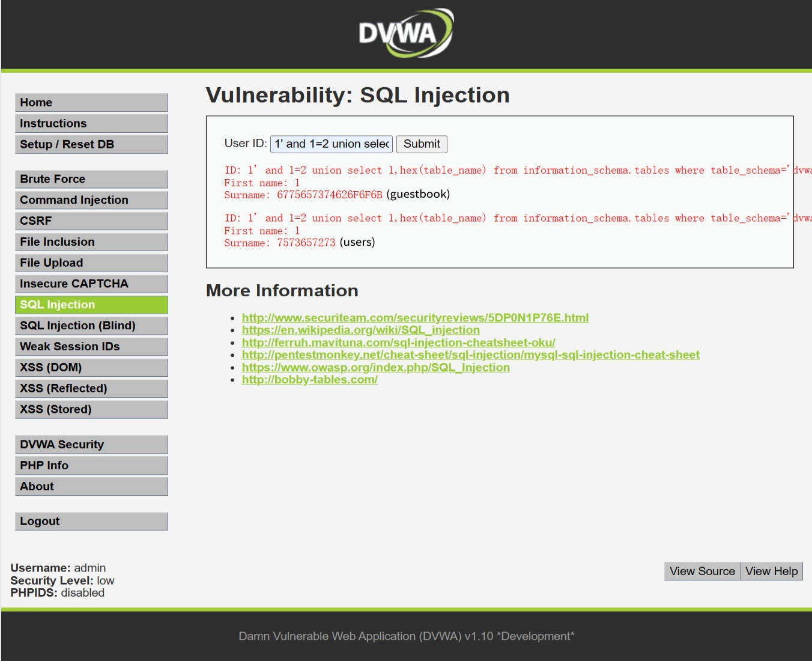Click the DVWA logo in header
Viewport: 812px width, 661px height.
406,33
